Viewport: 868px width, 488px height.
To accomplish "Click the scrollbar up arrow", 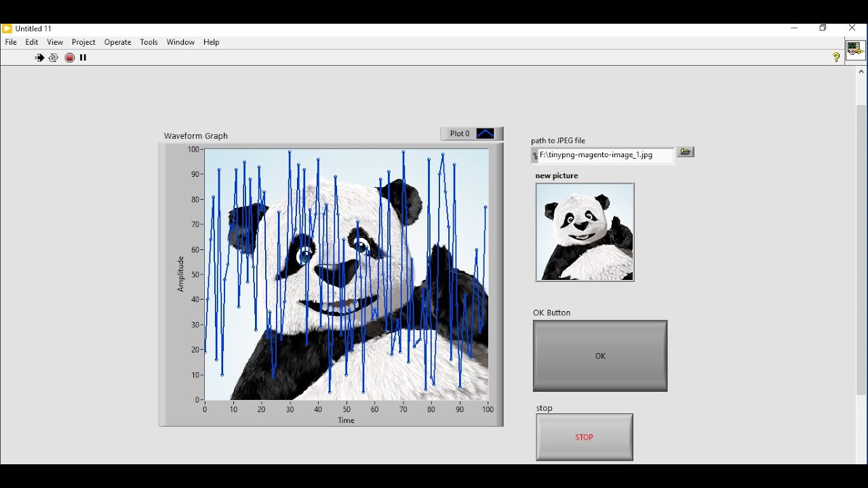I will click(x=861, y=71).
